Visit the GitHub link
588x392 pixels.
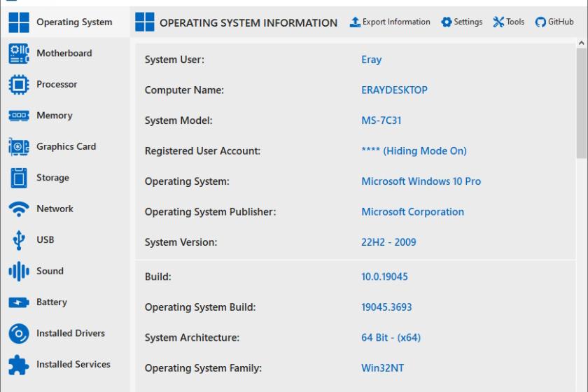coord(554,22)
